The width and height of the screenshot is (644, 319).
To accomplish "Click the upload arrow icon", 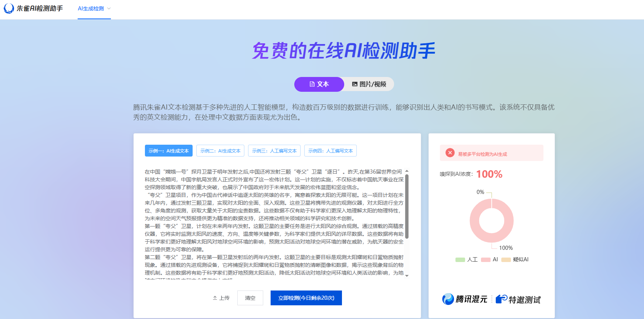I will (215, 298).
